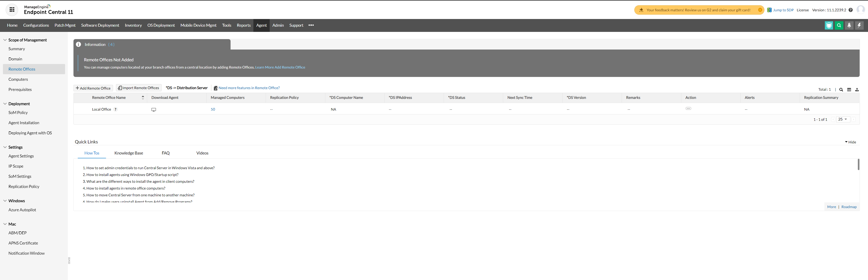868x280 pixels.
Task: Collapse the Deployment sidebar section
Action: pos(5,104)
